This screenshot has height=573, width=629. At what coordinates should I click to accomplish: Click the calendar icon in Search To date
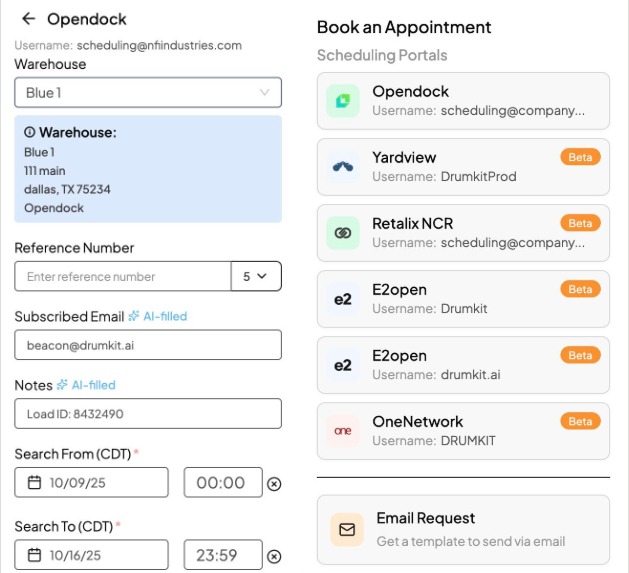click(x=34, y=555)
